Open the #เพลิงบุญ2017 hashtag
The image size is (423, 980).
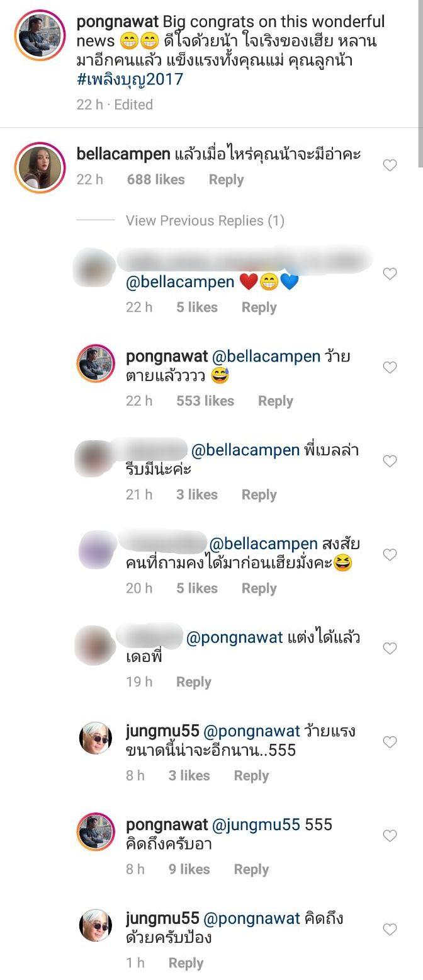click(130, 79)
